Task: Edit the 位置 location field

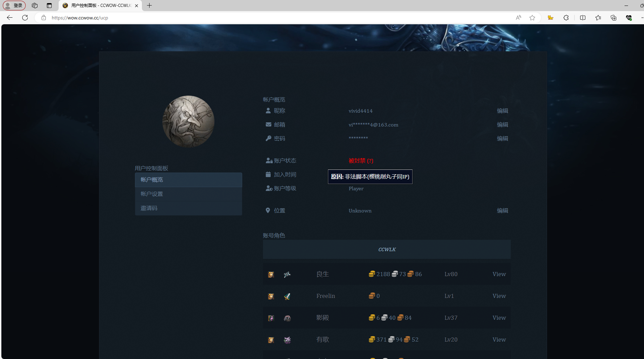Action: (502, 211)
